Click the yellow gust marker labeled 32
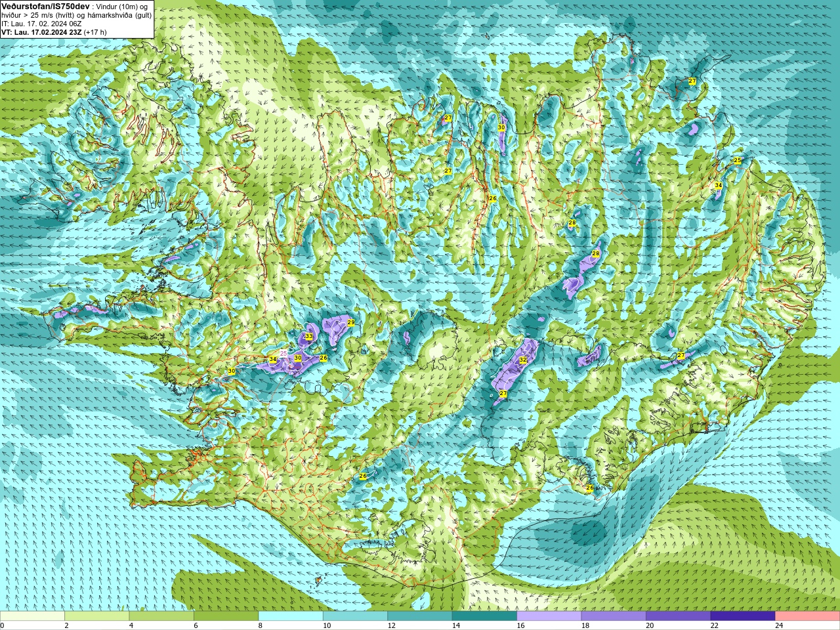The width and height of the screenshot is (840, 630). click(x=523, y=360)
